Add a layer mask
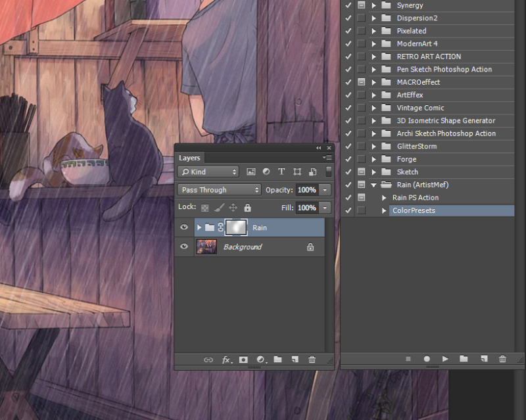The width and height of the screenshot is (526, 420). (x=243, y=360)
